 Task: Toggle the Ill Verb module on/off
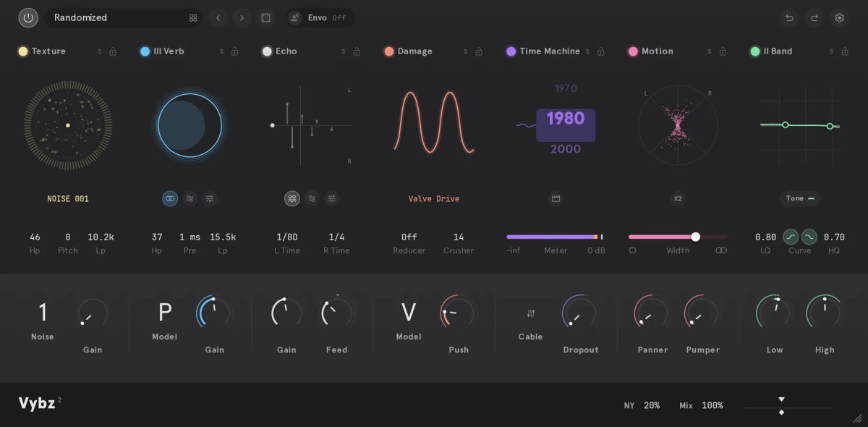pos(145,51)
